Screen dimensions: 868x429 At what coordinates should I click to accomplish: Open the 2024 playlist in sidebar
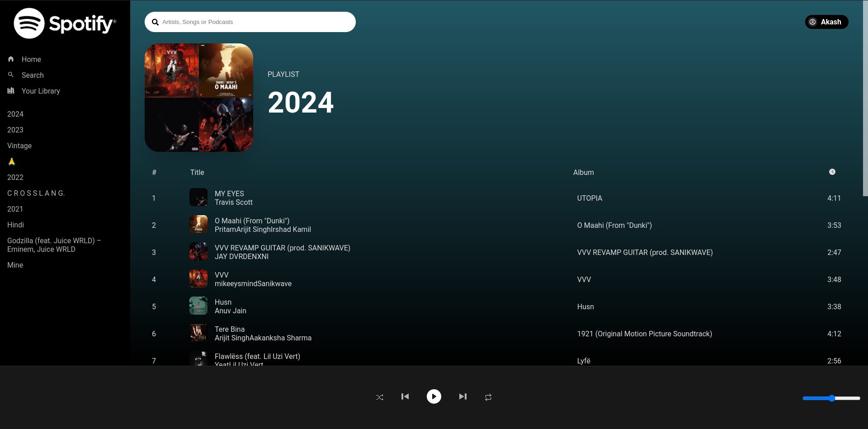coord(15,114)
